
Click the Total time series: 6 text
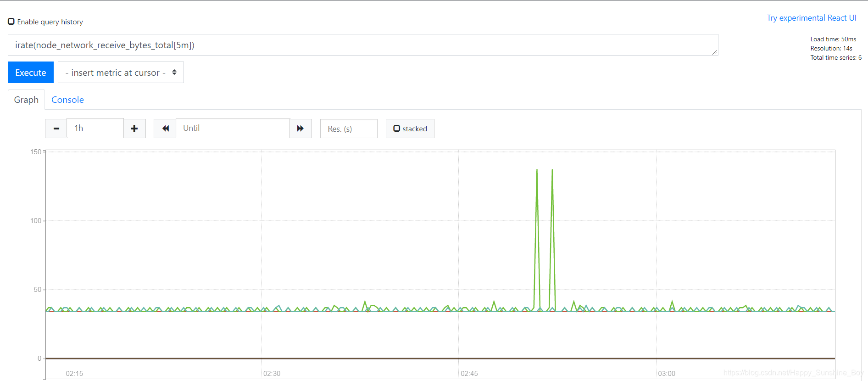tap(836, 57)
